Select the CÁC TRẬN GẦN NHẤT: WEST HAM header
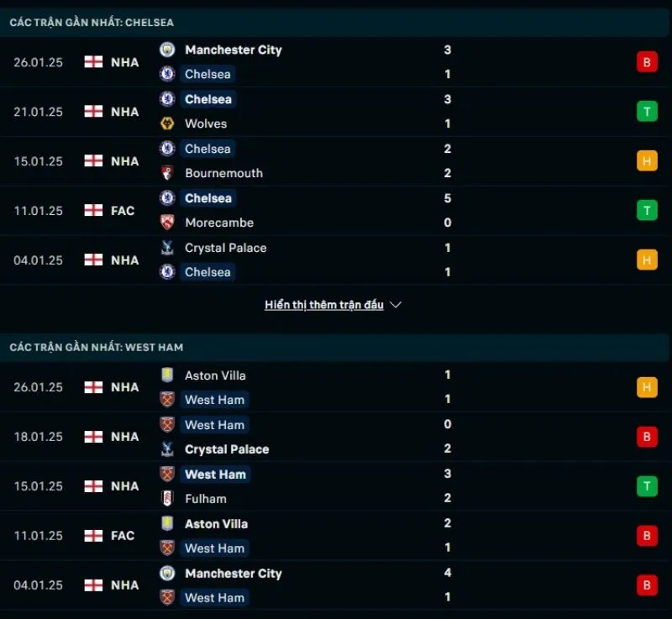The height and width of the screenshot is (619, 672). [97, 348]
